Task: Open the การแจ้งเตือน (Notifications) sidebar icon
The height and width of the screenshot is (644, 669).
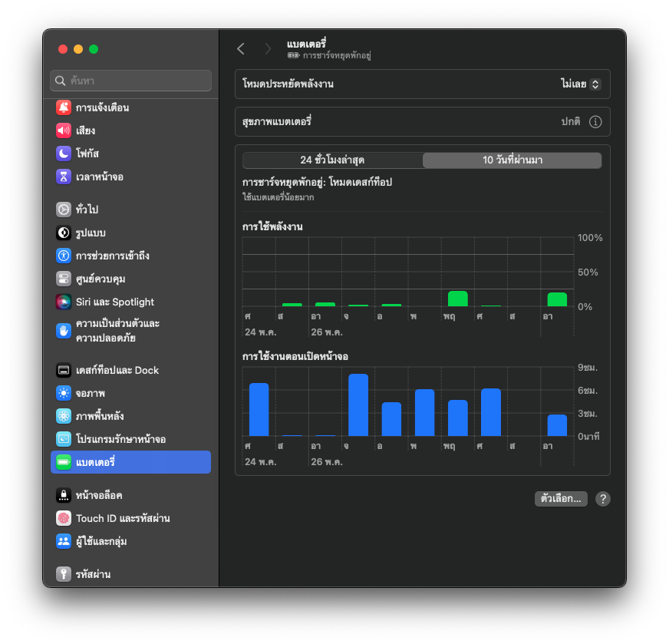Action: [64, 107]
